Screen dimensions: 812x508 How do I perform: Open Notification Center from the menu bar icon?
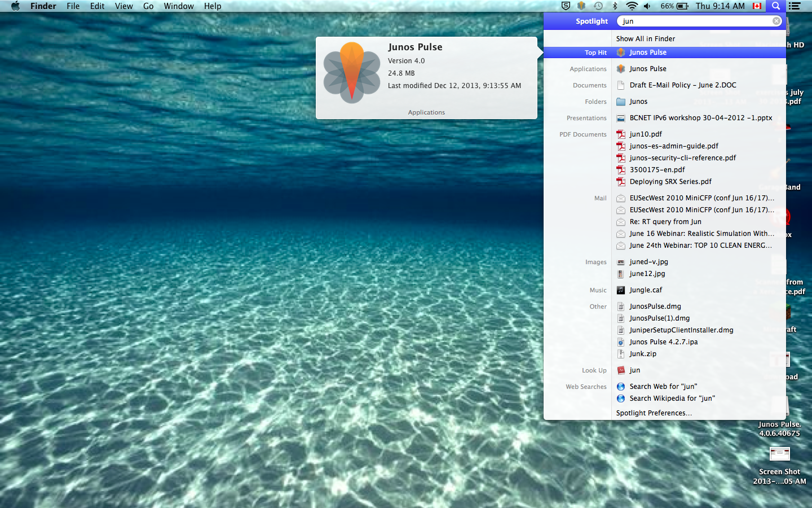click(x=795, y=6)
